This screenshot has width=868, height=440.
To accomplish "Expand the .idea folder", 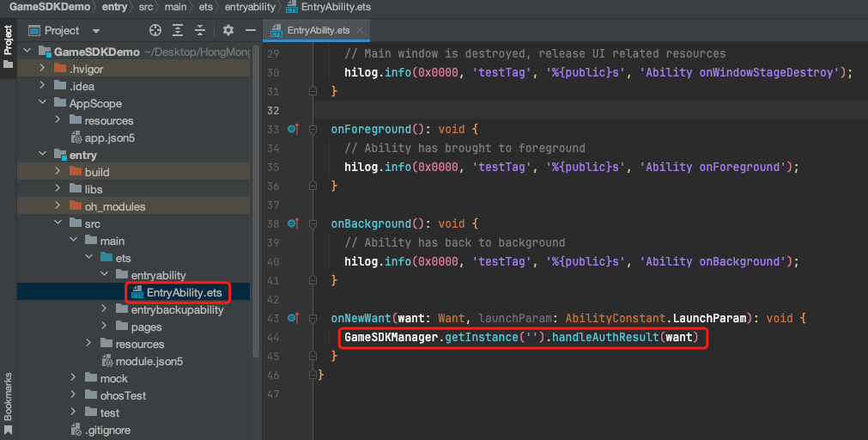I will [43, 86].
